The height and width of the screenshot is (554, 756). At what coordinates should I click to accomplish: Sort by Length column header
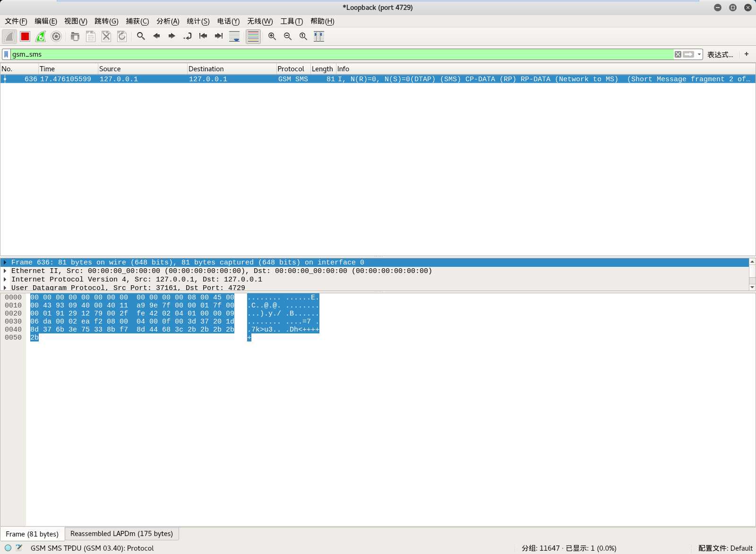(323, 69)
